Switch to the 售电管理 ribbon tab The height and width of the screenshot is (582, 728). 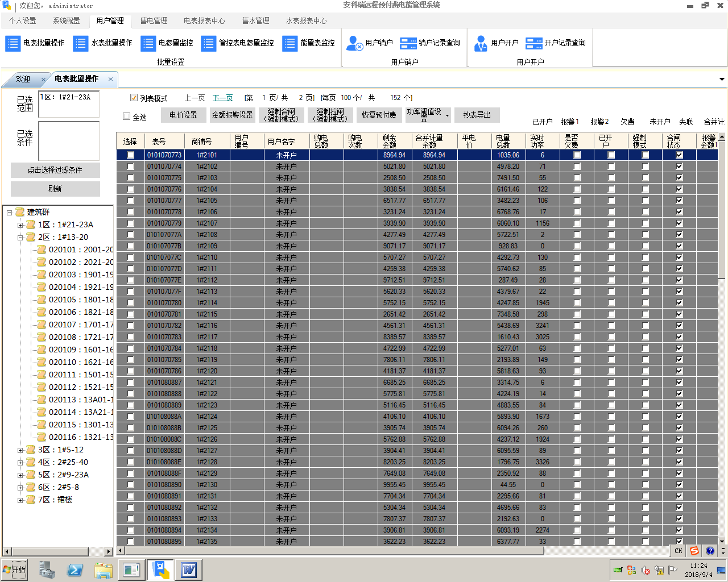point(154,21)
